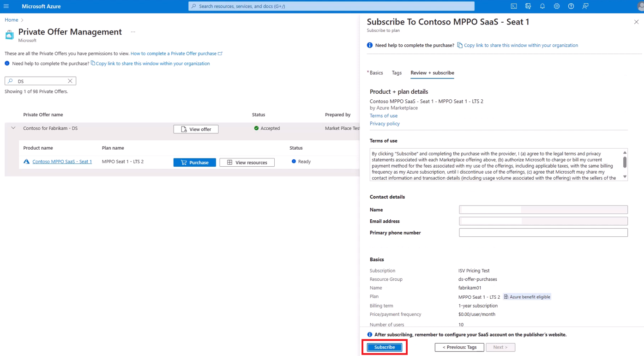The image size is (644, 356).
Task: Click the Email address field
Action: pos(543,221)
